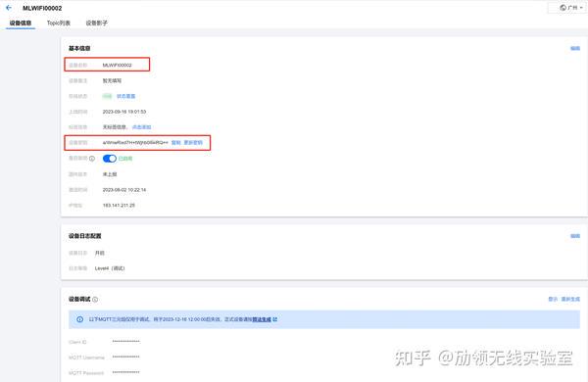Click 点击添加 to add a tag

tap(142, 127)
